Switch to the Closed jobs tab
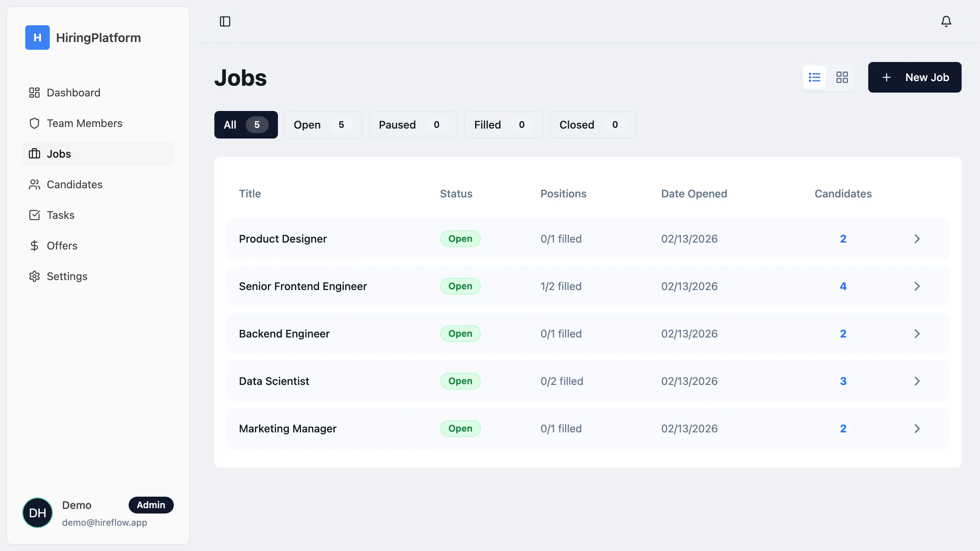This screenshot has width=980, height=551. click(592, 124)
